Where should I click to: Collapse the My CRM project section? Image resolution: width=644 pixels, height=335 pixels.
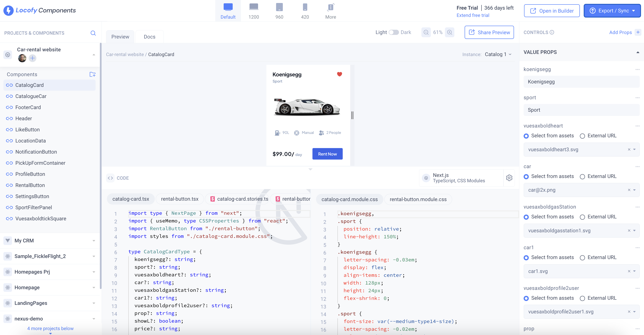point(94,240)
